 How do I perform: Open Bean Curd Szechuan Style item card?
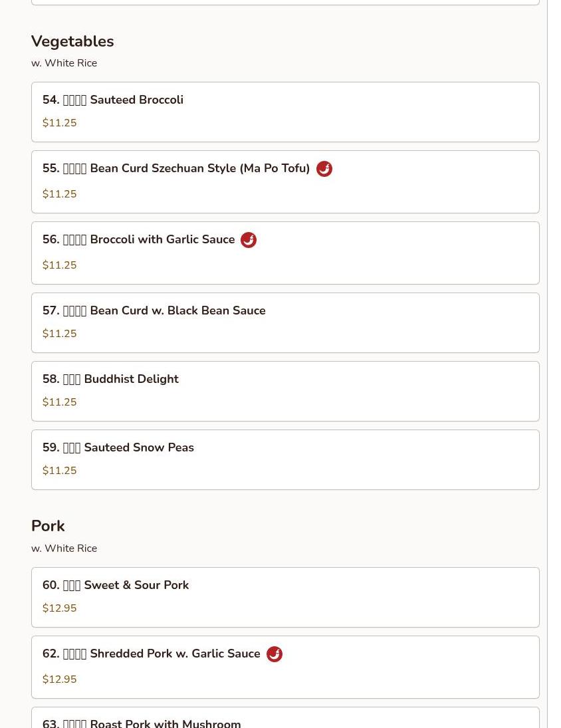click(284, 182)
